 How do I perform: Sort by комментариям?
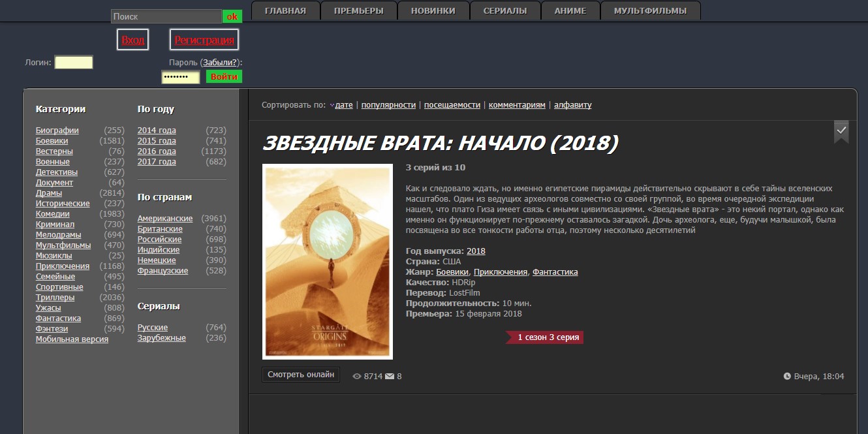(x=517, y=105)
